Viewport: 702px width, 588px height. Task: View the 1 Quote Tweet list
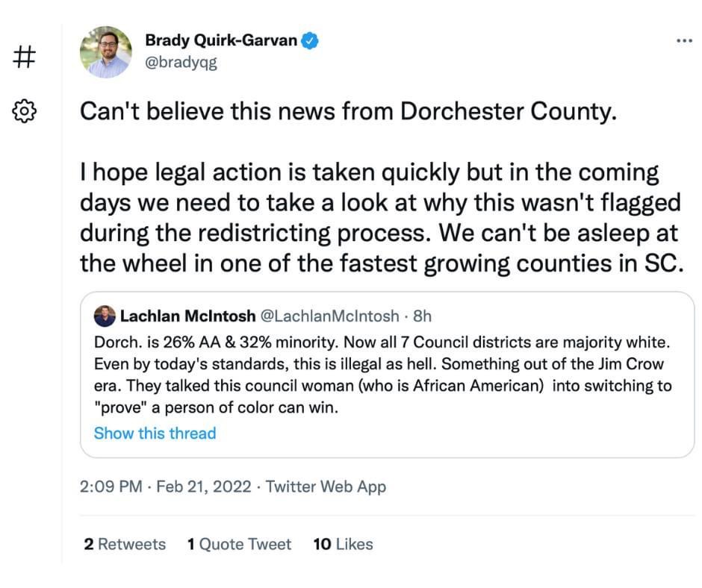coord(239,545)
